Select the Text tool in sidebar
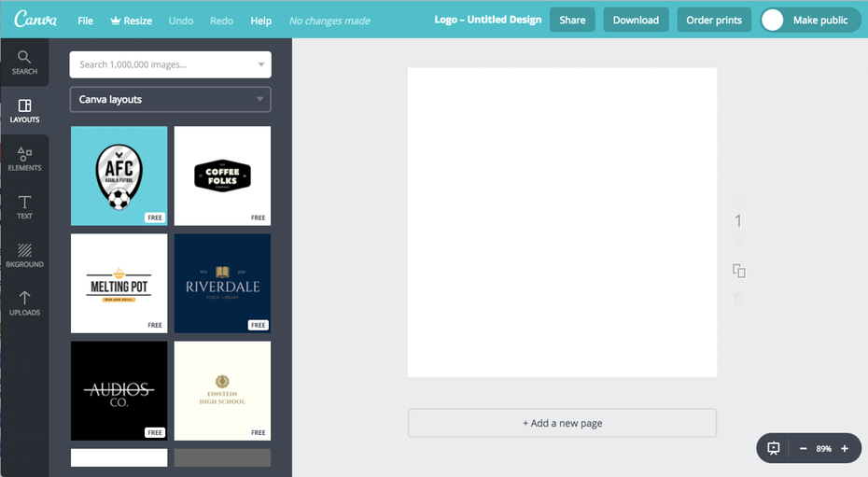Viewport: 868px width, 477px height. click(24, 207)
